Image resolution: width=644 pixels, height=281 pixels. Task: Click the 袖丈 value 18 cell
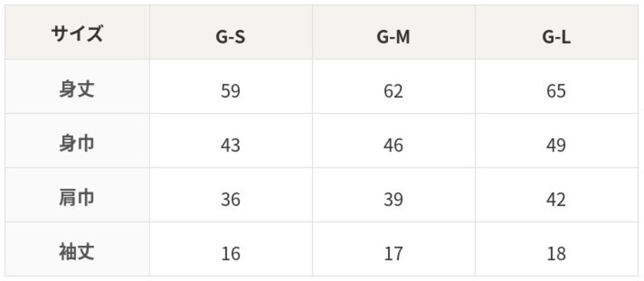tap(557, 249)
